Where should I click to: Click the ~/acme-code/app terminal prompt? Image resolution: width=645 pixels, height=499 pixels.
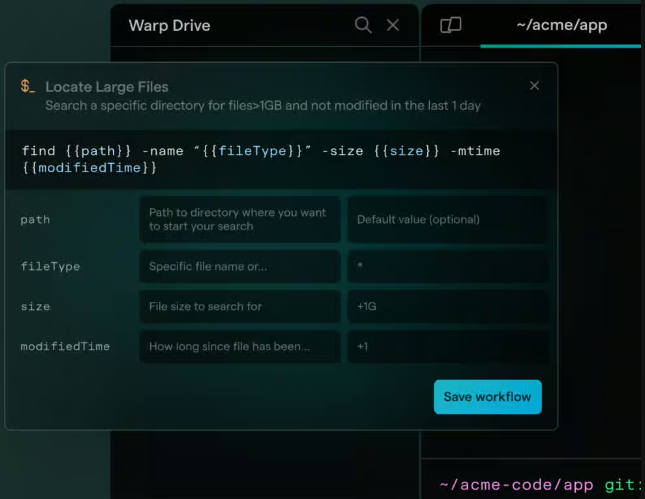[516, 485]
